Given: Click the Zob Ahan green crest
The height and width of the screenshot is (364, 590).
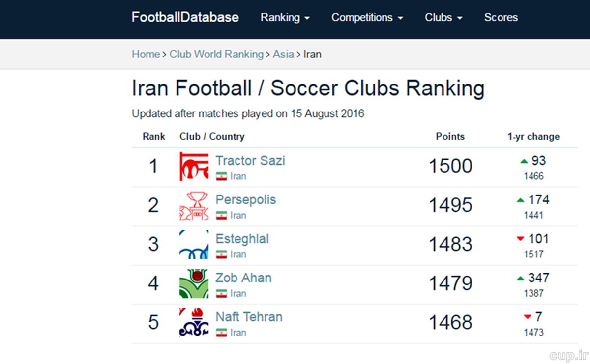Looking at the screenshot, I should tap(193, 283).
